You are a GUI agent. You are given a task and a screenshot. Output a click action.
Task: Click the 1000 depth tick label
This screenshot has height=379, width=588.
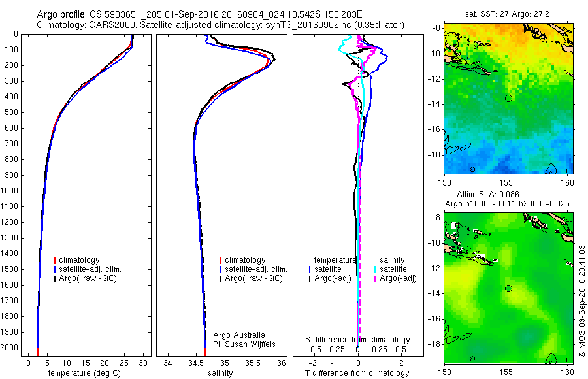[x=9, y=191]
